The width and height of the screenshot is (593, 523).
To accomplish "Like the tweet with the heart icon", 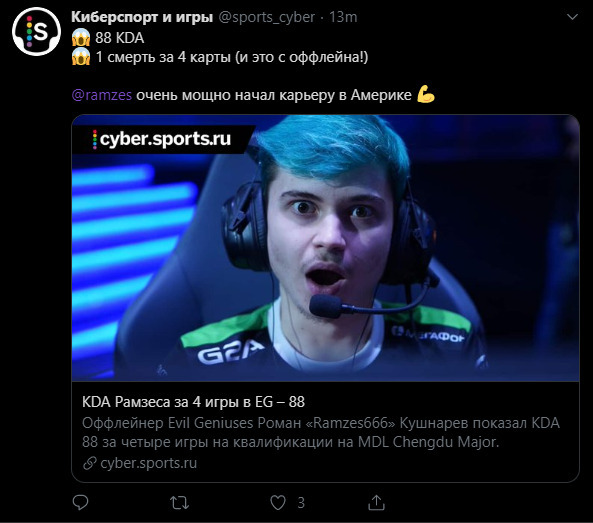I will [x=278, y=503].
